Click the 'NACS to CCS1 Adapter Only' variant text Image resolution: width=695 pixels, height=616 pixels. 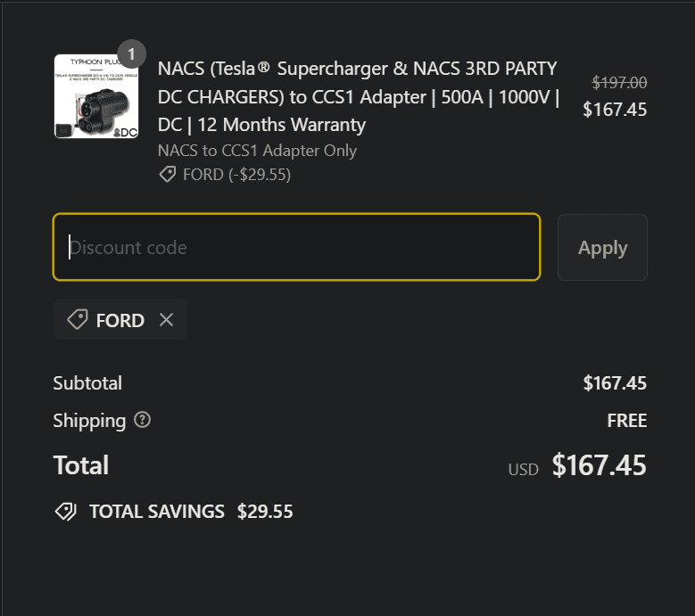pos(257,151)
